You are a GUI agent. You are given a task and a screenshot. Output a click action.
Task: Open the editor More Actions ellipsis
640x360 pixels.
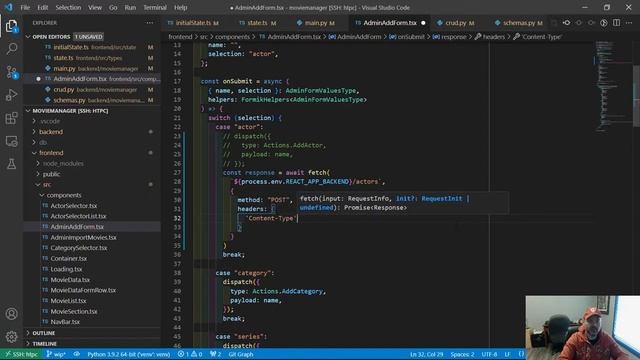[x=629, y=23]
